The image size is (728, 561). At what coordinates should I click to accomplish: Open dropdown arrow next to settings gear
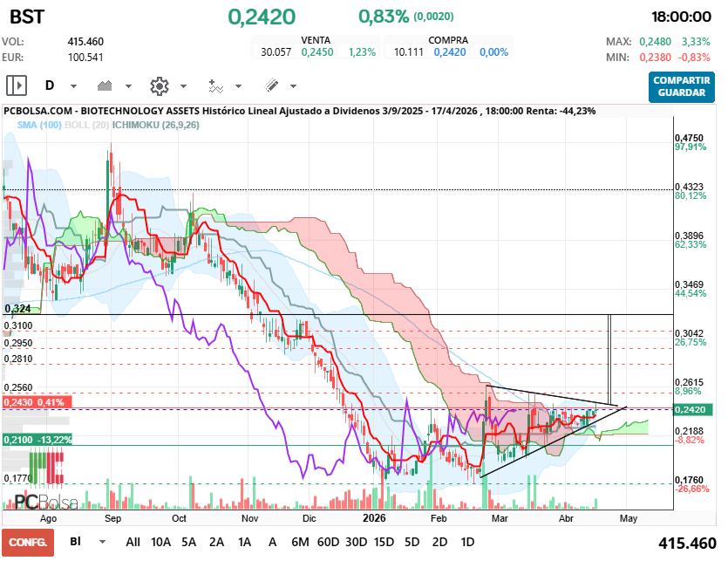pyautogui.click(x=183, y=86)
